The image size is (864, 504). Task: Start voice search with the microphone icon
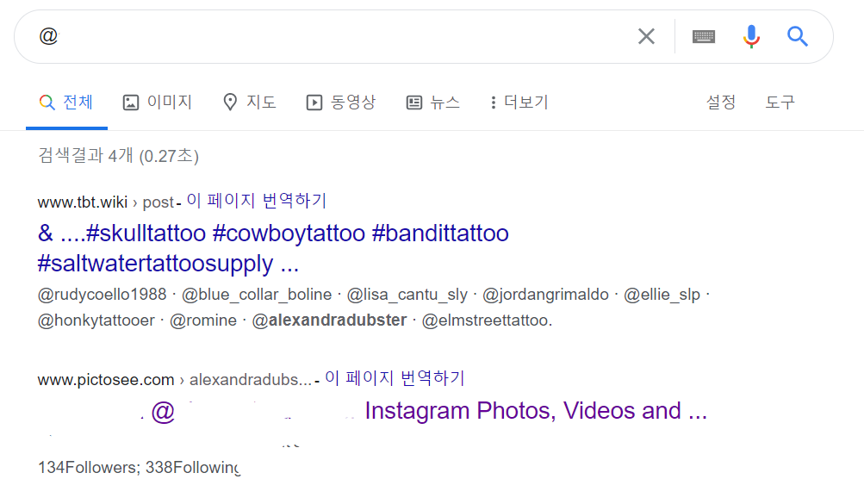click(751, 36)
